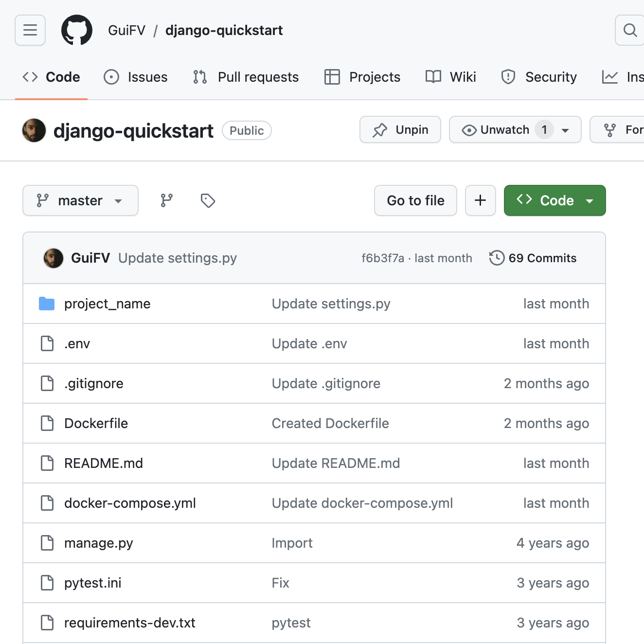Click the file icon for .env
The image size is (644, 644).
pos(47,343)
